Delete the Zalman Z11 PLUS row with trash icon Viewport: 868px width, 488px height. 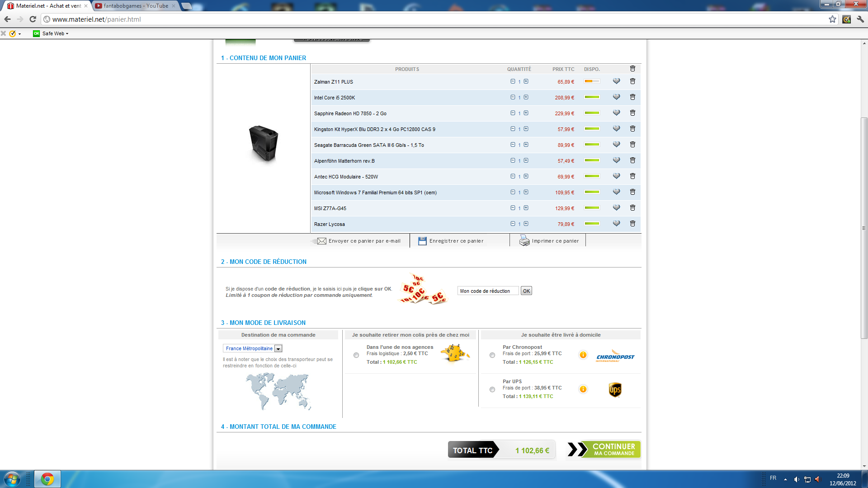pos(632,81)
